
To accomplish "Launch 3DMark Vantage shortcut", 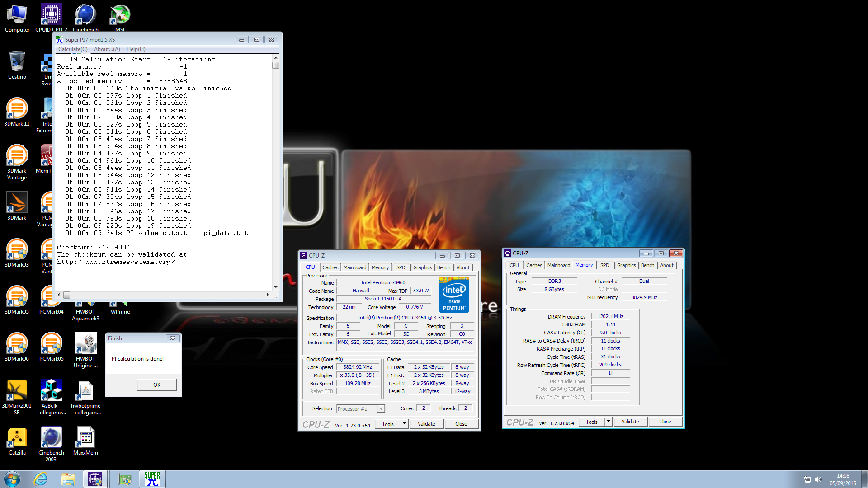I will [17, 163].
